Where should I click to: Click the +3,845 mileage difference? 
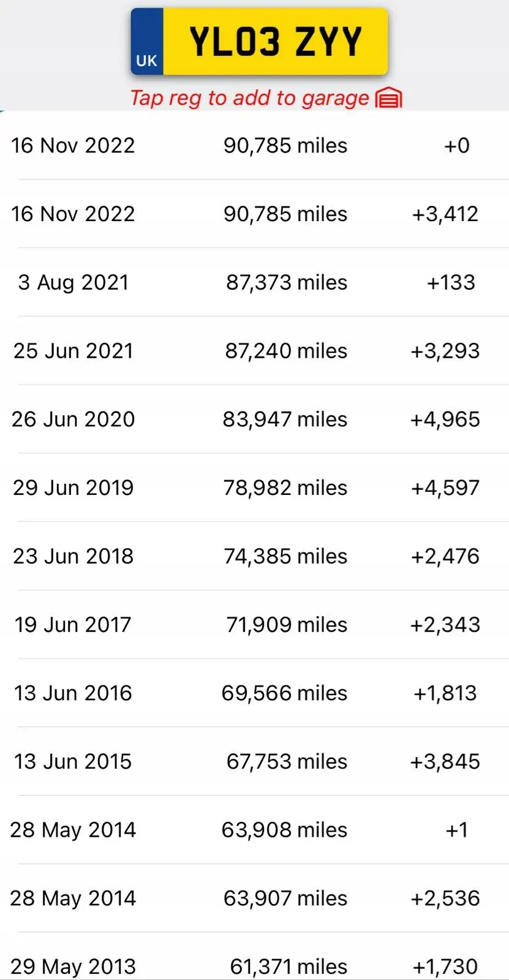coord(445,761)
